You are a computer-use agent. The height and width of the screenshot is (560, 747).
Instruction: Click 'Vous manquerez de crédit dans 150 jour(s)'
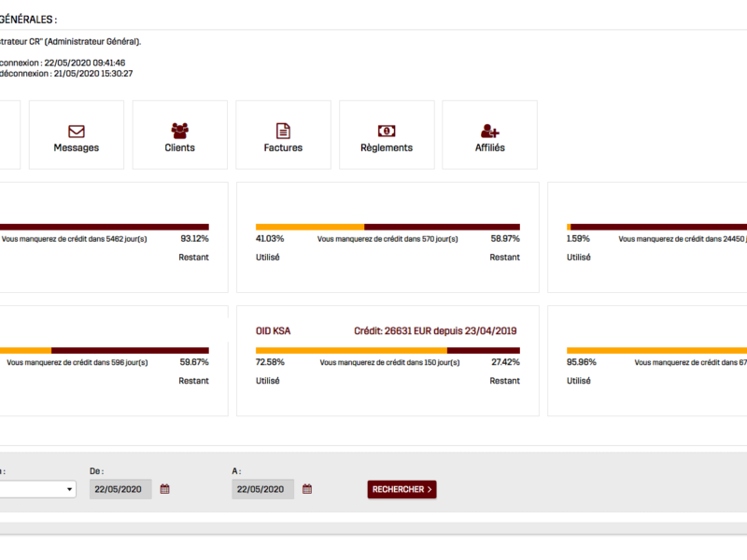389,362
